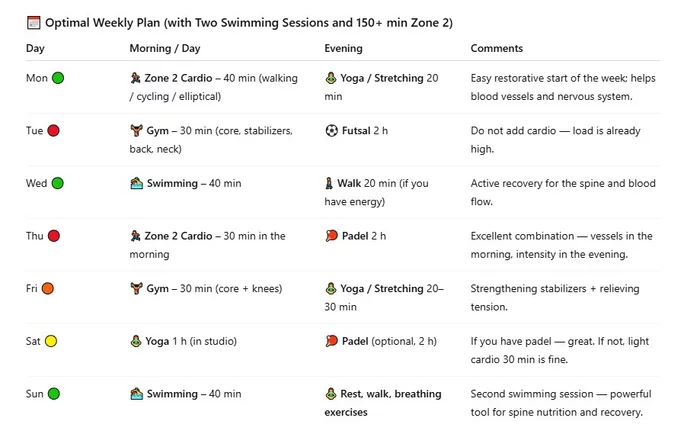Viewport: 700px width, 434px height.
Task: Click the swimmer icon in Wednesday's row
Action: [137, 184]
